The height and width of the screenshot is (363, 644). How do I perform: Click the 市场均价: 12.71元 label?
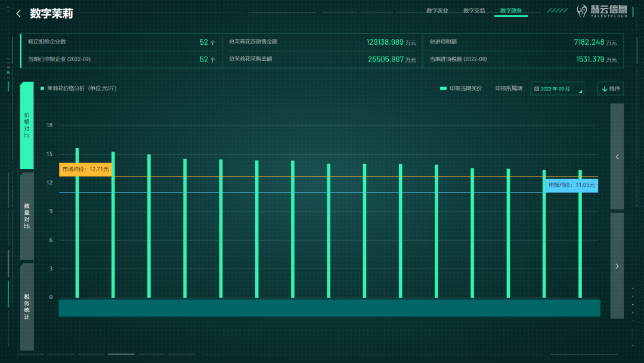[x=85, y=170]
